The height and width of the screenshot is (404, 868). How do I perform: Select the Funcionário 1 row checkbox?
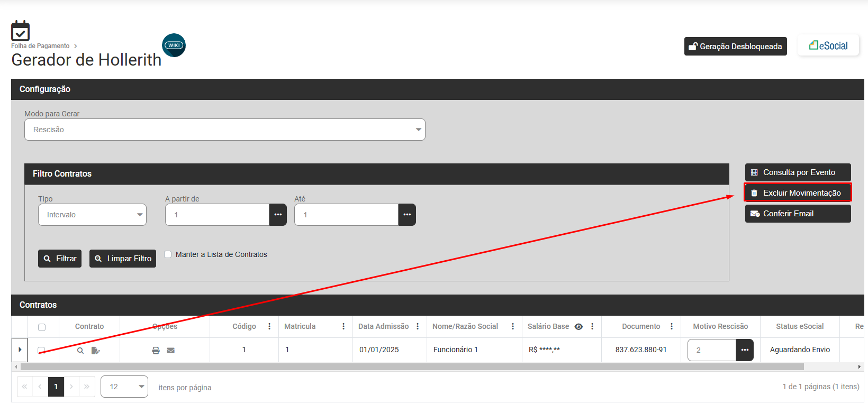click(41, 350)
